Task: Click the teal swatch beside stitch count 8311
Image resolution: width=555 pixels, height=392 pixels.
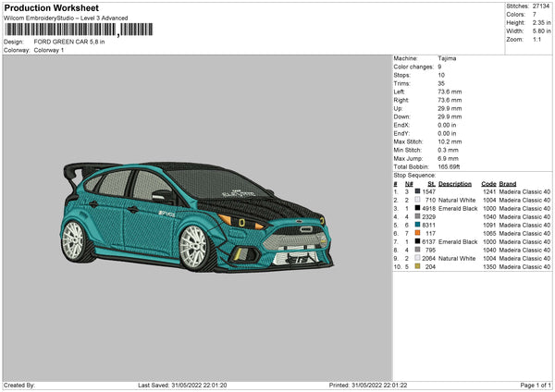Action: (x=418, y=225)
